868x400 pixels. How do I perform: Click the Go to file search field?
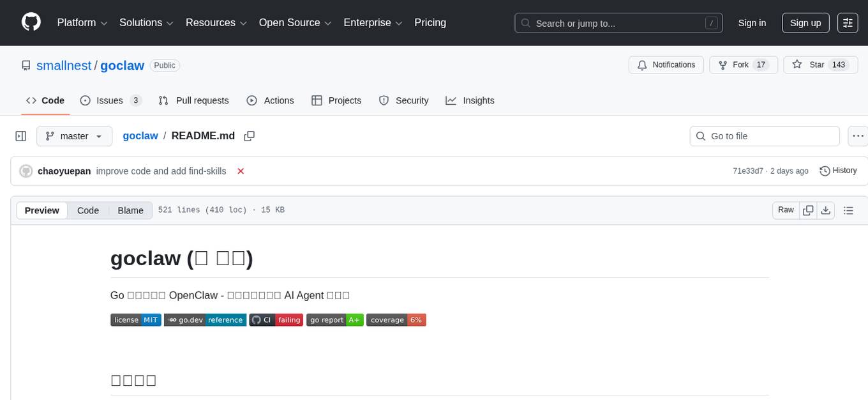click(764, 136)
